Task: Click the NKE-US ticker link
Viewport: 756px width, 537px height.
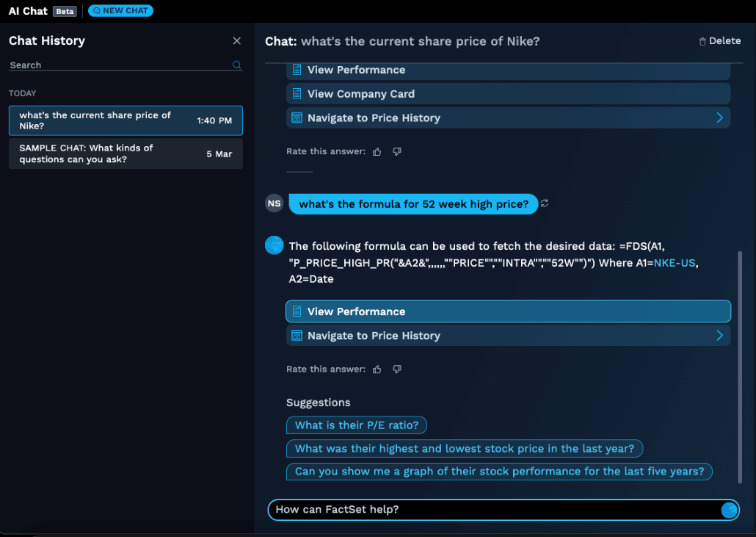Action: (x=675, y=263)
